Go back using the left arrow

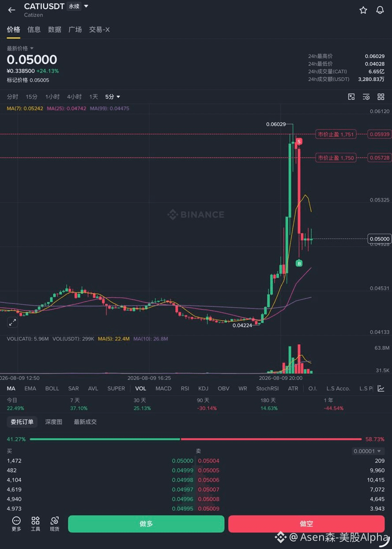click(x=11, y=10)
